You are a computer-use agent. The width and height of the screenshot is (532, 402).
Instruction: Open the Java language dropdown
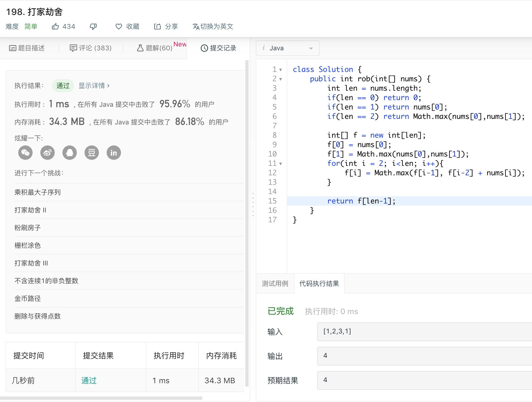point(288,48)
